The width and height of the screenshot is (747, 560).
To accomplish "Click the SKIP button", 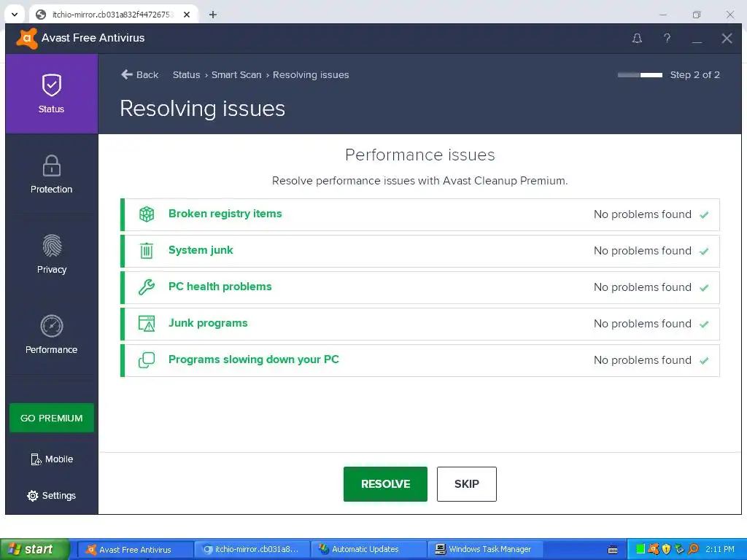I will [x=467, y=484].
